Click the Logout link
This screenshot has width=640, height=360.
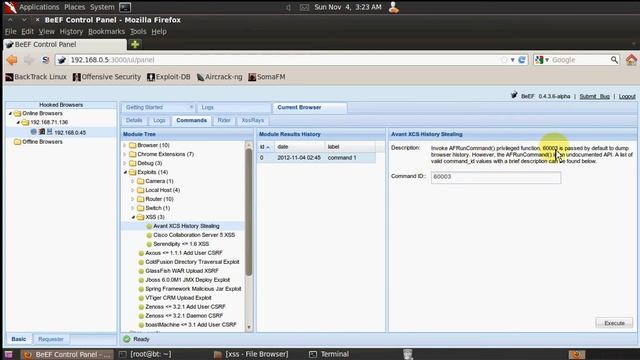click(x=627, y=96)
